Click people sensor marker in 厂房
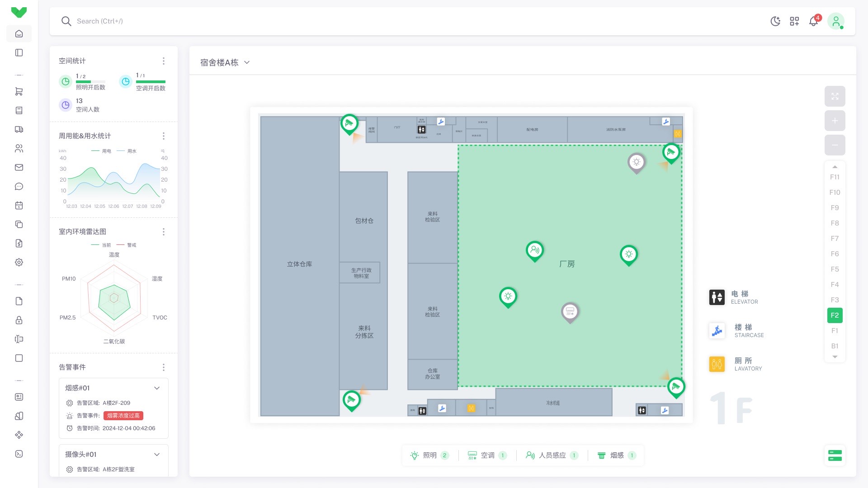868x488 pixels. pos(534,249)
